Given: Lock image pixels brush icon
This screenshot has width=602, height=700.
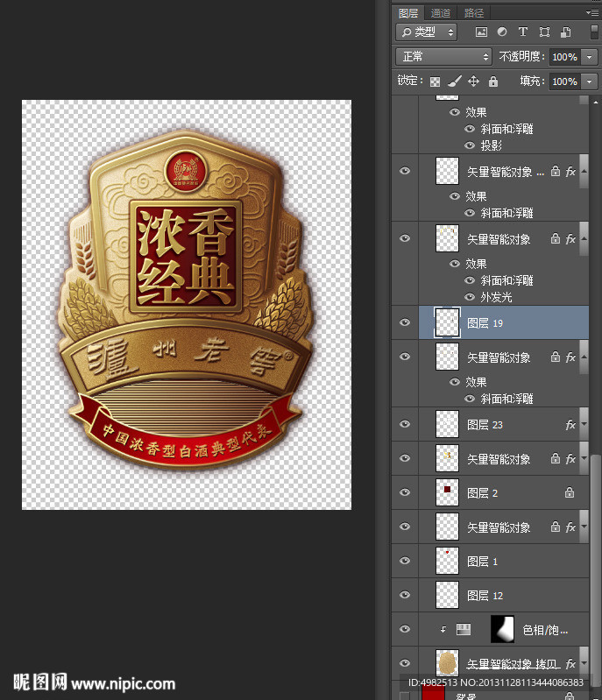Looking at the screenshot, I should click(x=455, y=81).
